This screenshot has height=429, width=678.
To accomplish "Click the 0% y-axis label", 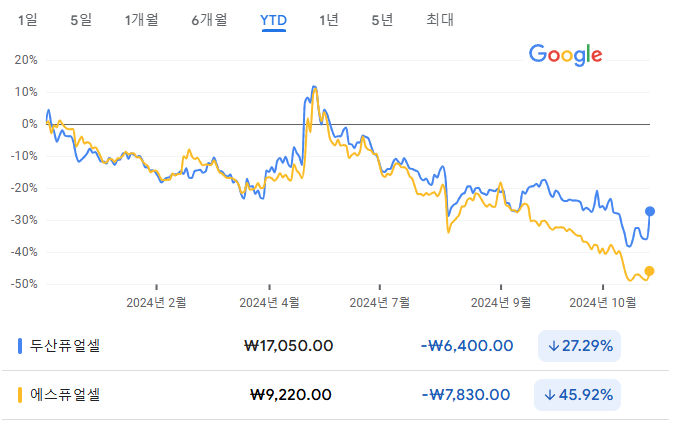I will (x=29, y=124).
